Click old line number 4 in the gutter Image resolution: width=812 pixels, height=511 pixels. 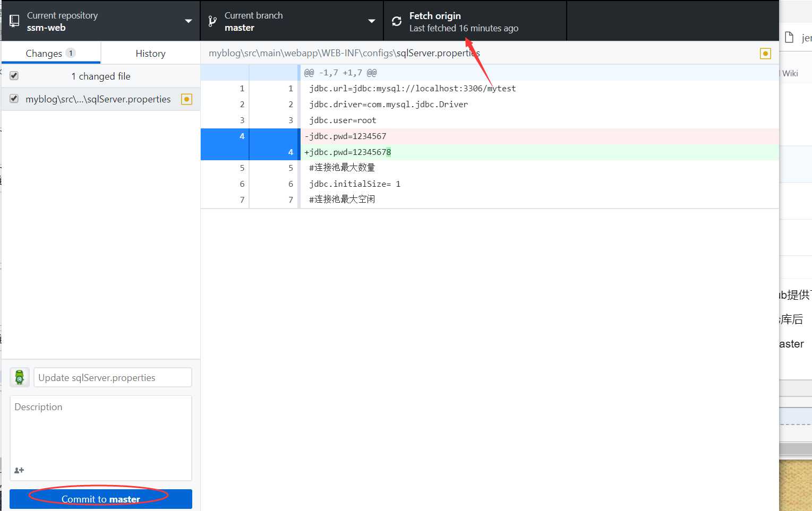pos(242,136)
